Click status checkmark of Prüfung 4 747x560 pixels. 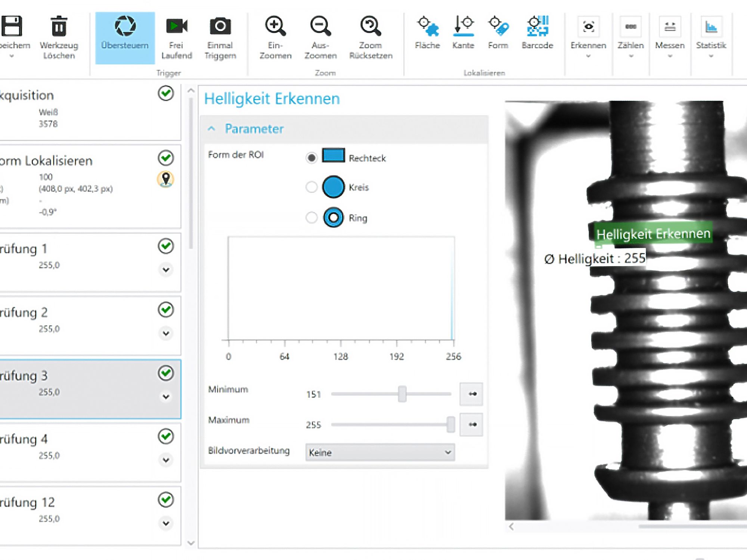(166, 436)
